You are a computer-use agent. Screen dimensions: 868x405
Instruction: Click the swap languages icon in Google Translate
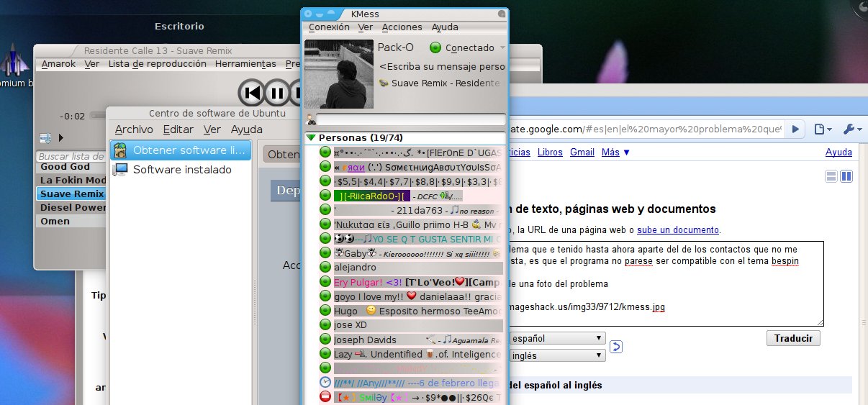click(x=616, y=347)
